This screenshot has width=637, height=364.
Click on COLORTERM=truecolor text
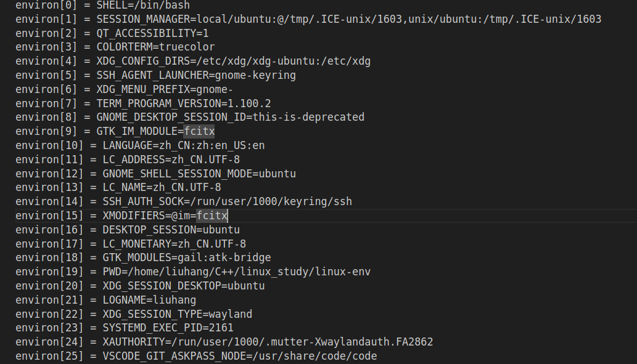[155, 47]
